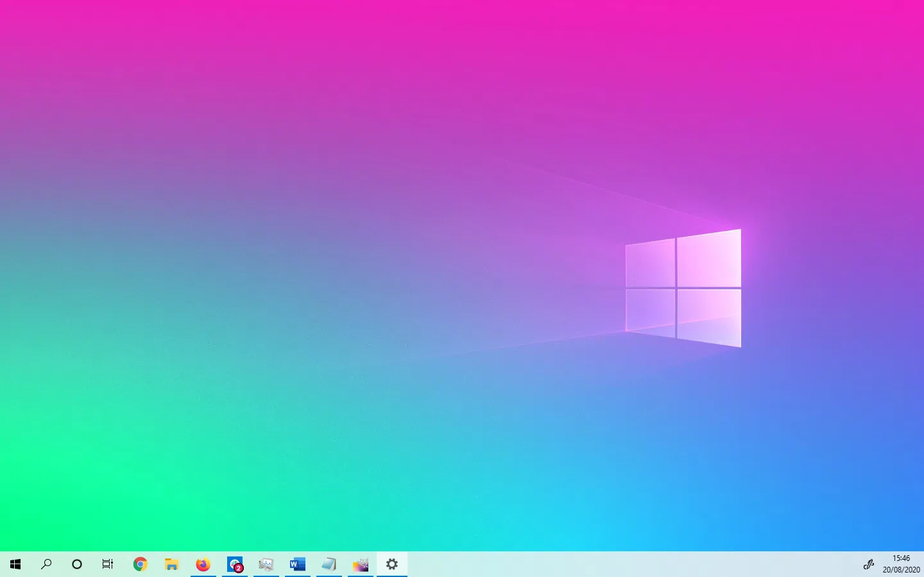The width and height of the screenshot is (924, 577).
Task: Launch Cortana from the circle icon
Action: coord(77,564)
